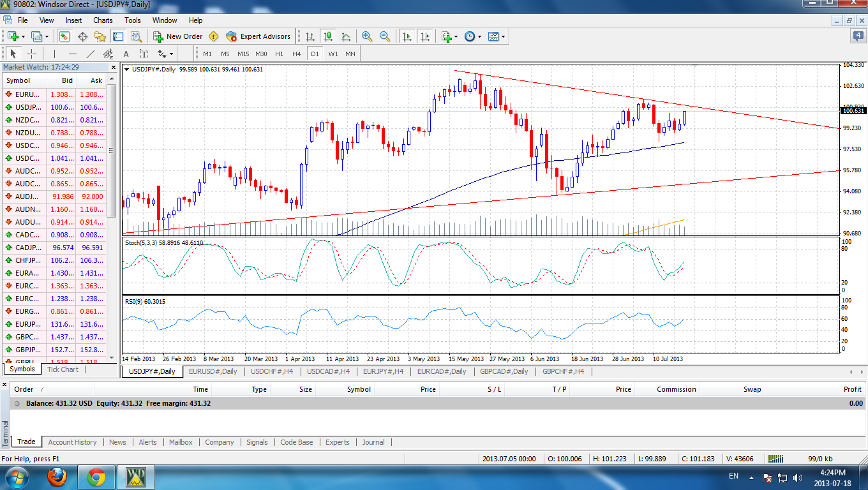Switch chart to Bar Chart mode
This screenshot has height=490, width=868.
[x=310, y=36]
